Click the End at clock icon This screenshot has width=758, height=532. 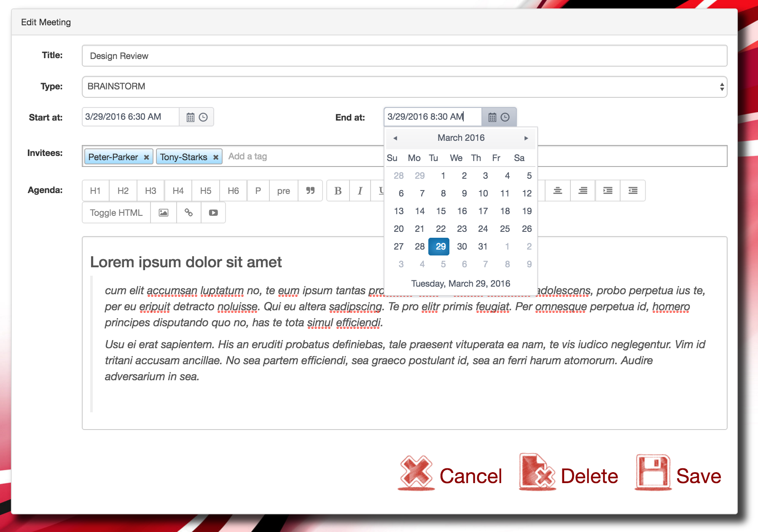tap(505, 117)
